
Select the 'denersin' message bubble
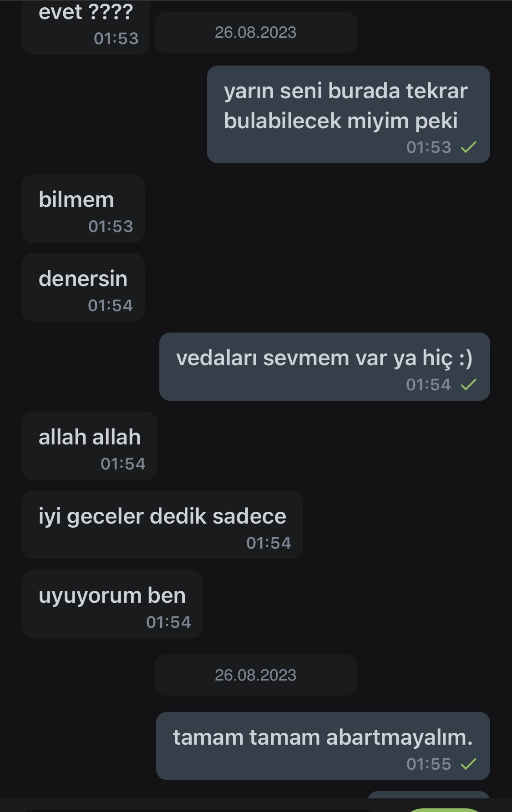[83, 287]
